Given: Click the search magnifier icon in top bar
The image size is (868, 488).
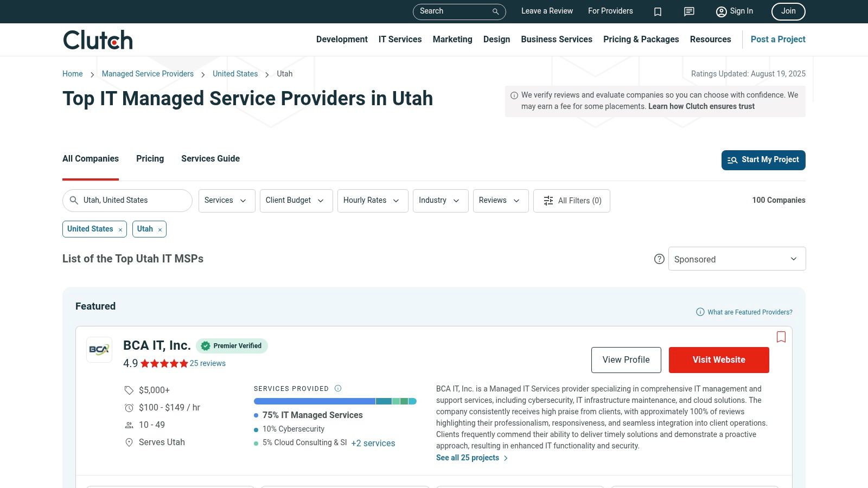Looking at the screenshot, I should click(495, 11).
